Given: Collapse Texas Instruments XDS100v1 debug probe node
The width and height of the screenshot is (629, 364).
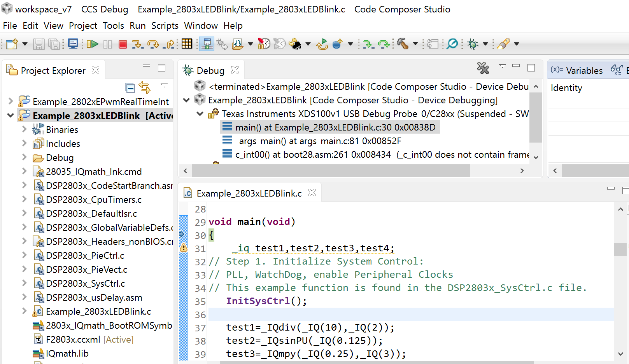Looking at the screenshot, I should [200, 114].
